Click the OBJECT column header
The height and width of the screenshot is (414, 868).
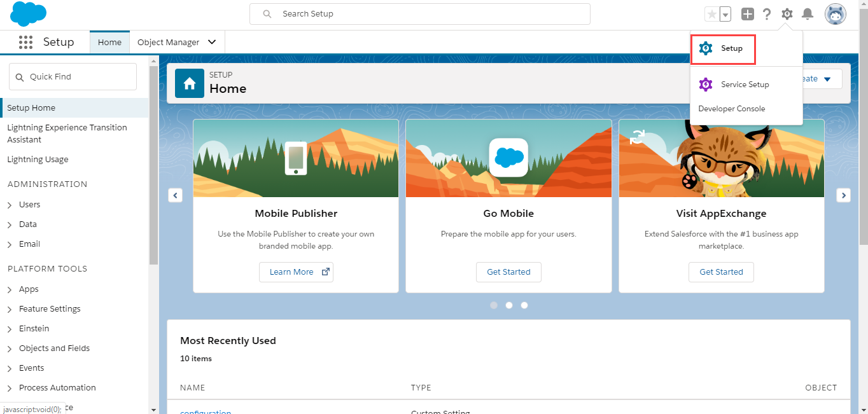coord(821,388)
